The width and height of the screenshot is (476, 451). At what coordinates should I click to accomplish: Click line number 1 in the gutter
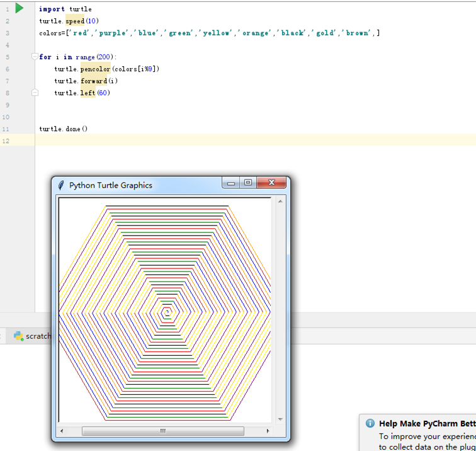point(7,9)
